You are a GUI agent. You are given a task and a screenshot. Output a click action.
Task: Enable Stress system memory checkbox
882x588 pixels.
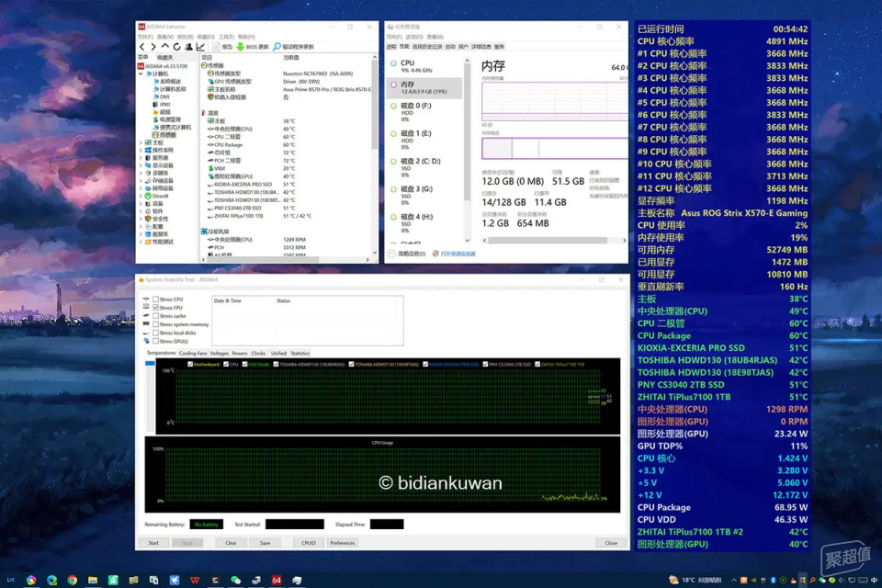(156, 324)
